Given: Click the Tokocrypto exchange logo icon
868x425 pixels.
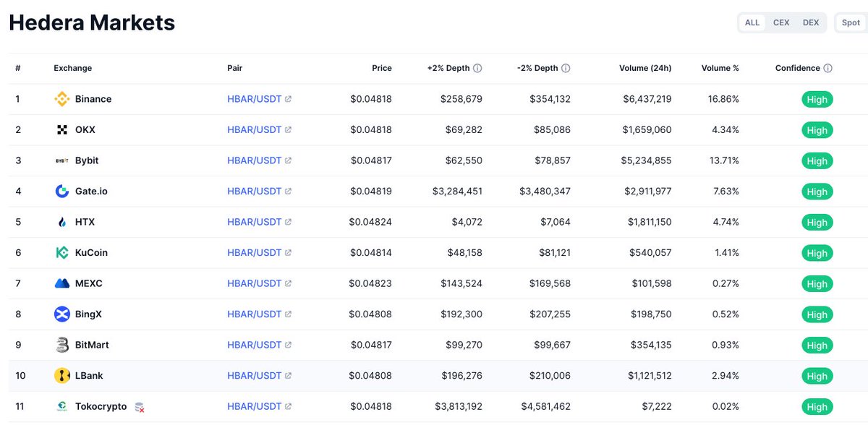Looking at the screenshot, I should tap(62, 406).
